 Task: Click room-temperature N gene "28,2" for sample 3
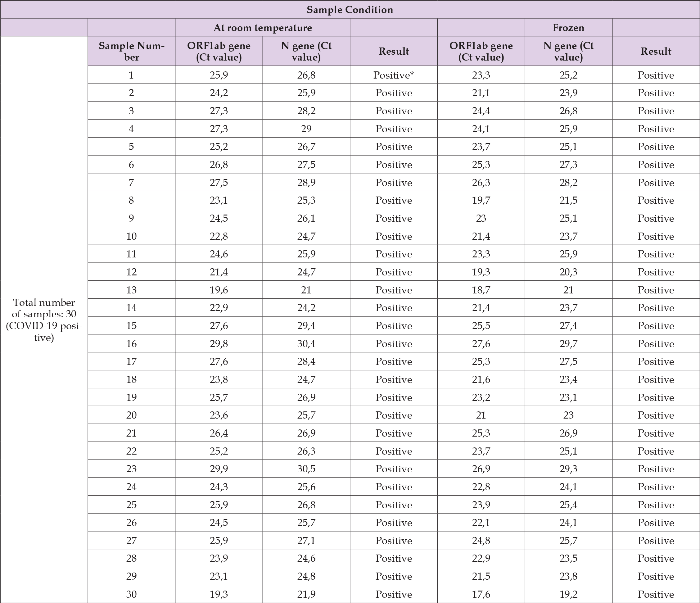(306, 111)
